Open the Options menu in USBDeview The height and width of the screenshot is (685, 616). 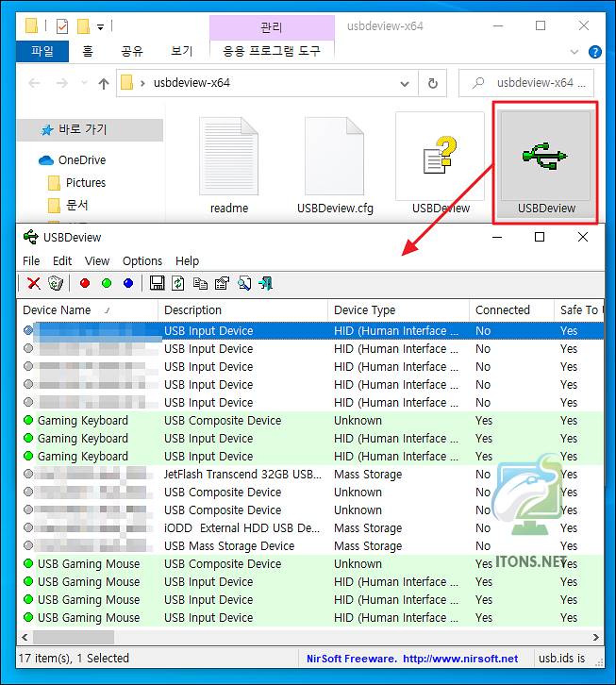142,261
